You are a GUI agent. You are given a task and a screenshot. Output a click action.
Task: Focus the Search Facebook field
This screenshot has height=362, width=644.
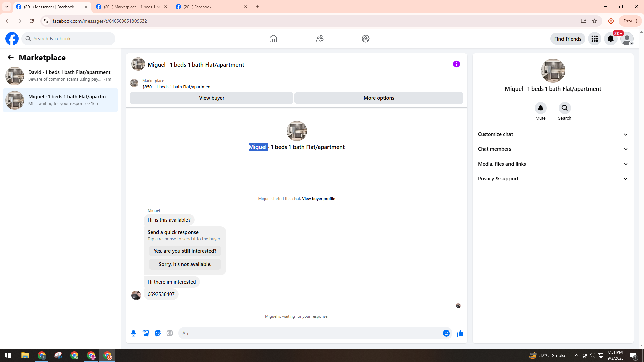tap(68, 39)
